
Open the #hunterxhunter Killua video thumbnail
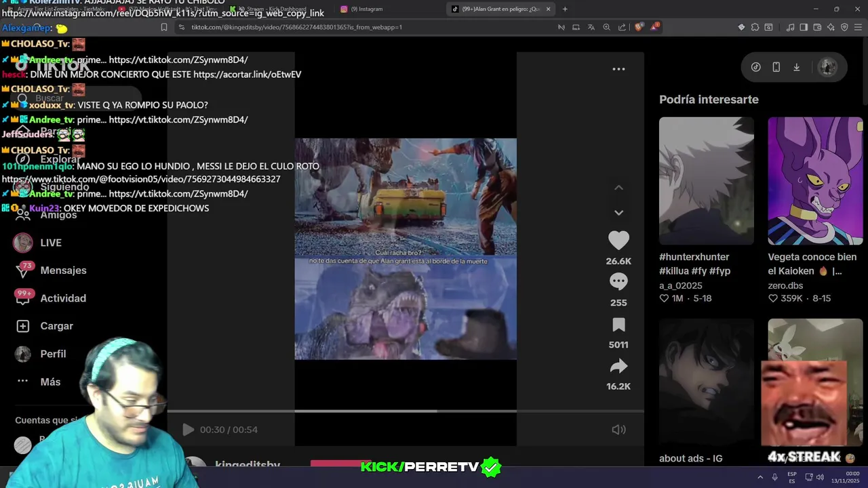point(706,181)
